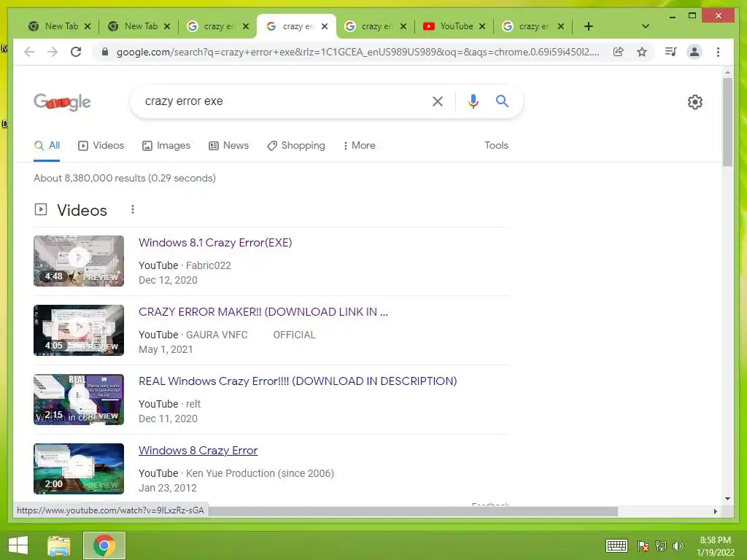
Task: Click the horizontal scrollbar thumb
Action: [413, 511]
